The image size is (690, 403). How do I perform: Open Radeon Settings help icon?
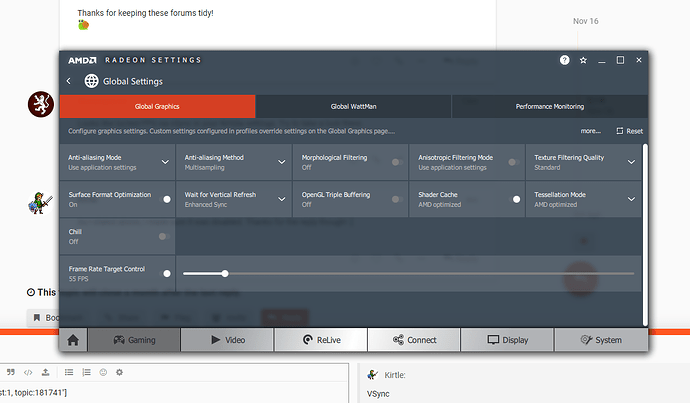coord(565,60)
